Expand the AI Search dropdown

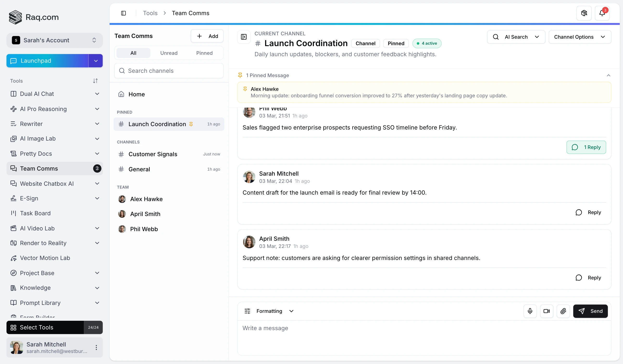click(x=537, y=37)
